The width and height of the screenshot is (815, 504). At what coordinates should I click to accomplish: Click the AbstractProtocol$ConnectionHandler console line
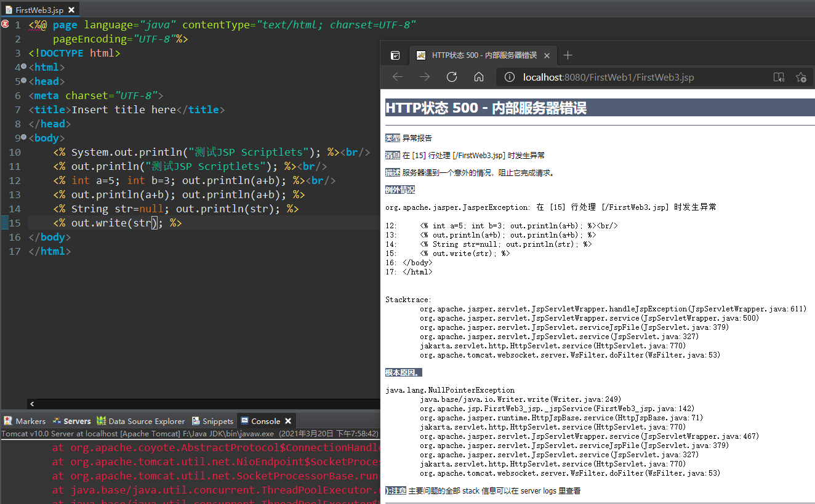pyautogui.click(x=215, y=448)
